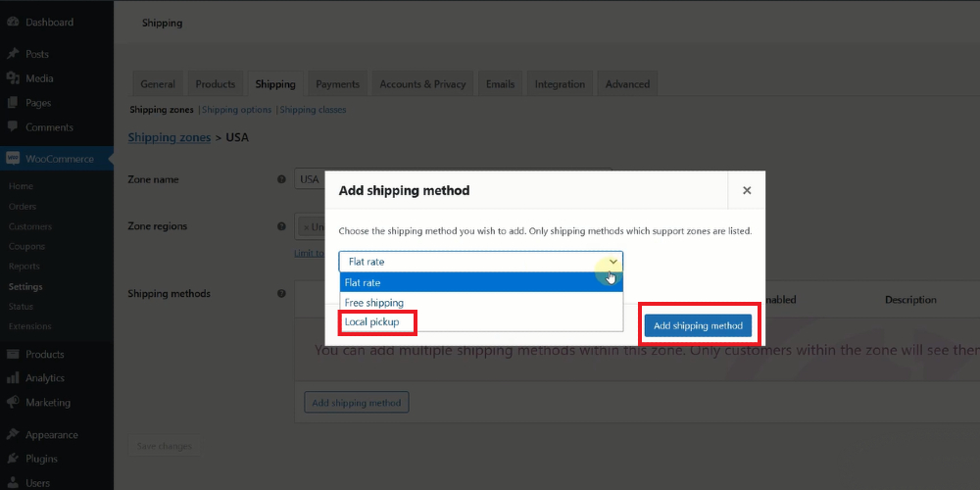Open WooCommerce Customers submenu item
Screen dimensions: 980x490
point(30,226)
